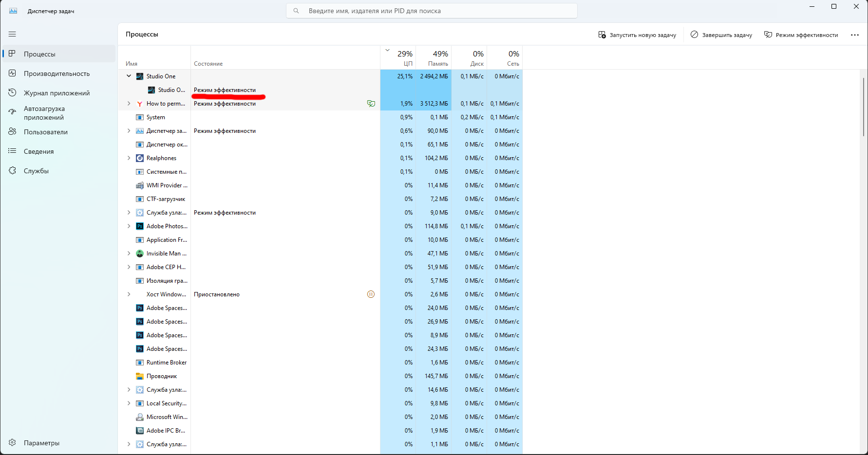Select the Изоляция гра... process
This screenshot has width=868, height=455.
click(320, 281)
